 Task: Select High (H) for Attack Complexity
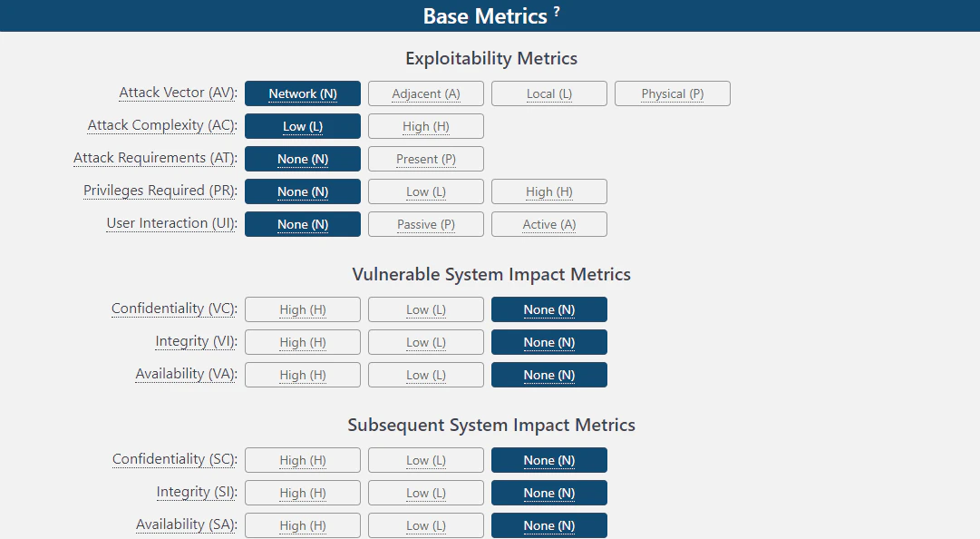coord(425,126)
